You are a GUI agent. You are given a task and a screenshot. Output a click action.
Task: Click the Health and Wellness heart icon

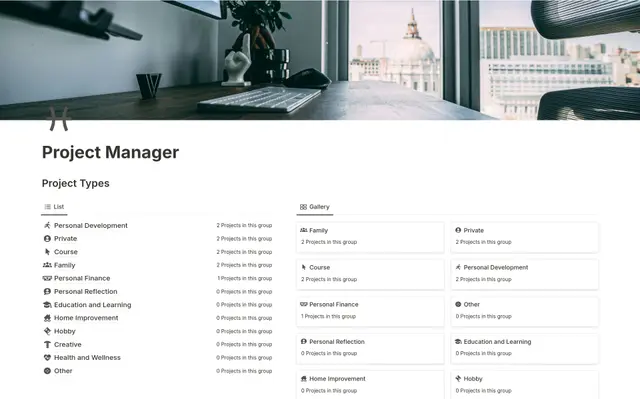(47, 357)
